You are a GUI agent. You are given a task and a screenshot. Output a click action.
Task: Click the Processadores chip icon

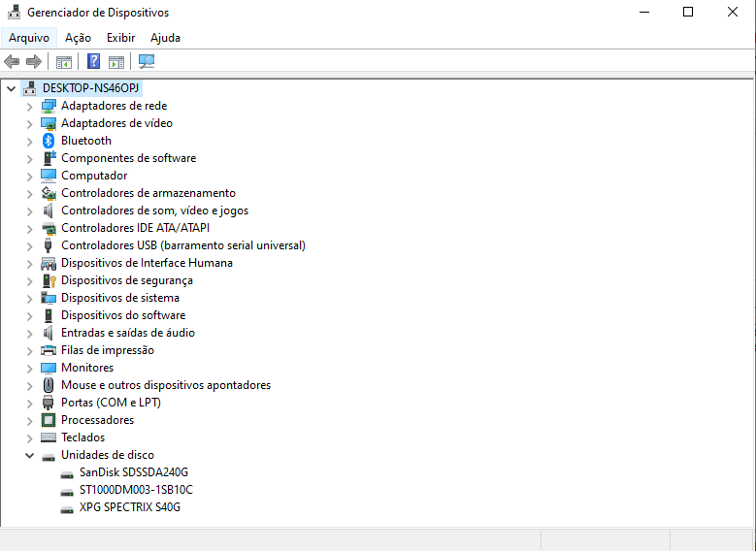pos(49,420)
